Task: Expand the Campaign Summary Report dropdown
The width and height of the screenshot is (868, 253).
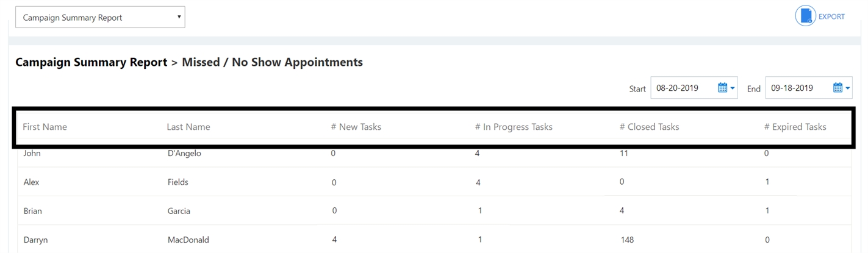Action: point(100,17)
